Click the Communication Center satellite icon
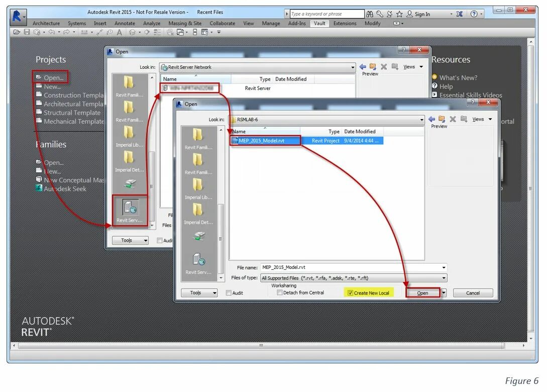 [x=390, y=14]
